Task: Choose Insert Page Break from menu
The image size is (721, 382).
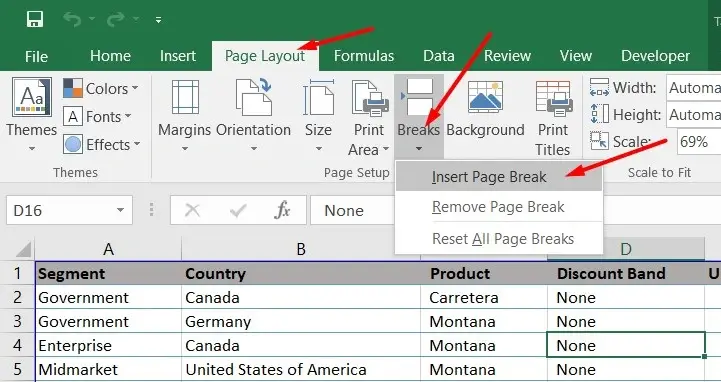Action: point(499,177)
